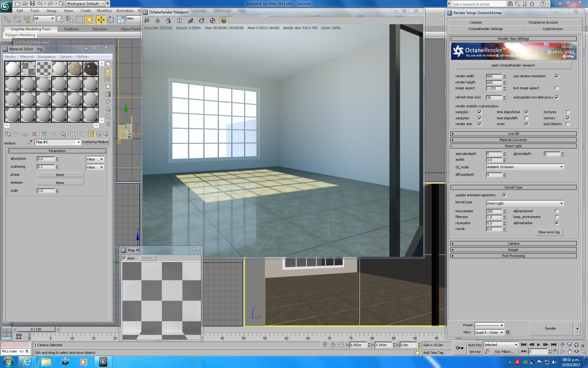588x368 pixels.
Task: Open the kernel type Direct Light dropdown
Action: pos(525,203)
